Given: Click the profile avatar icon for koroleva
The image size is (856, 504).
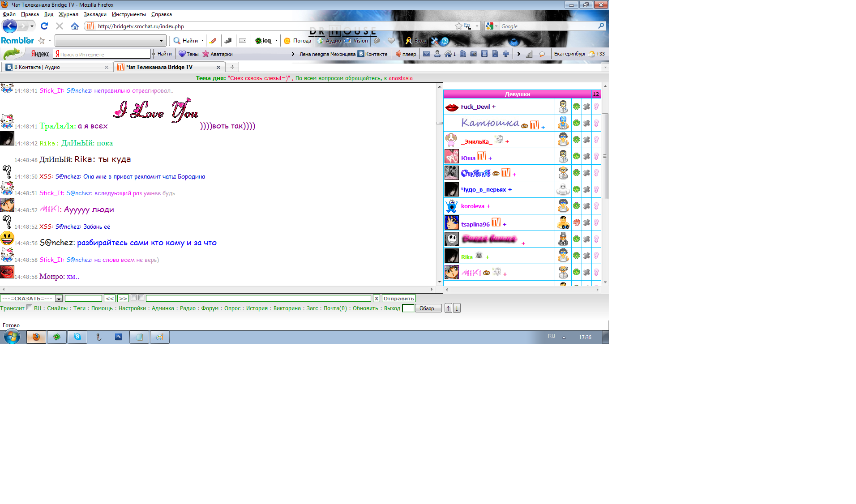Looking at the screenshot, I should (x=563, y=206).
